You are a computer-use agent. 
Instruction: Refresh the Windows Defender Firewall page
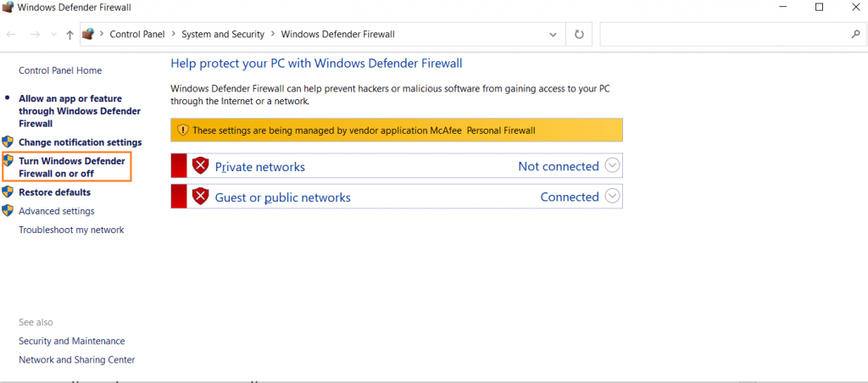[579, 35]
